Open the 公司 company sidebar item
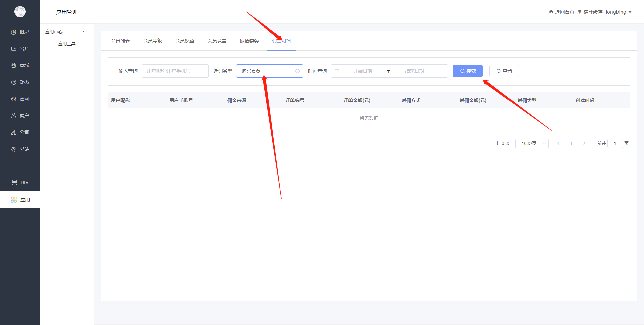Viewport: 644px width, 325px height. pyautogui.click(x=20, y=132)
